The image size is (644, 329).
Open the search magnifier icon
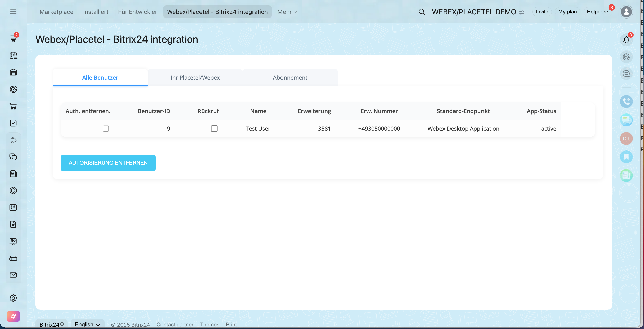[x=422, y=12]
